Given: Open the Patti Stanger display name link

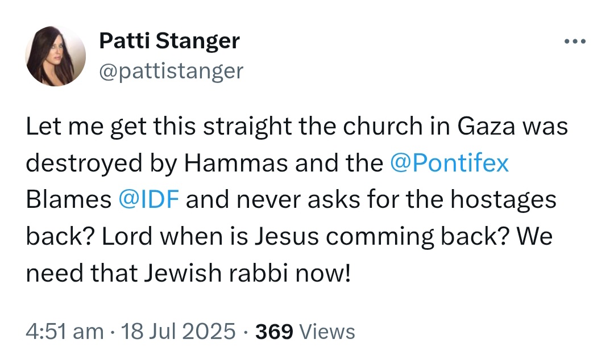Looking at the screenshot, I should [x=169, y=40].
